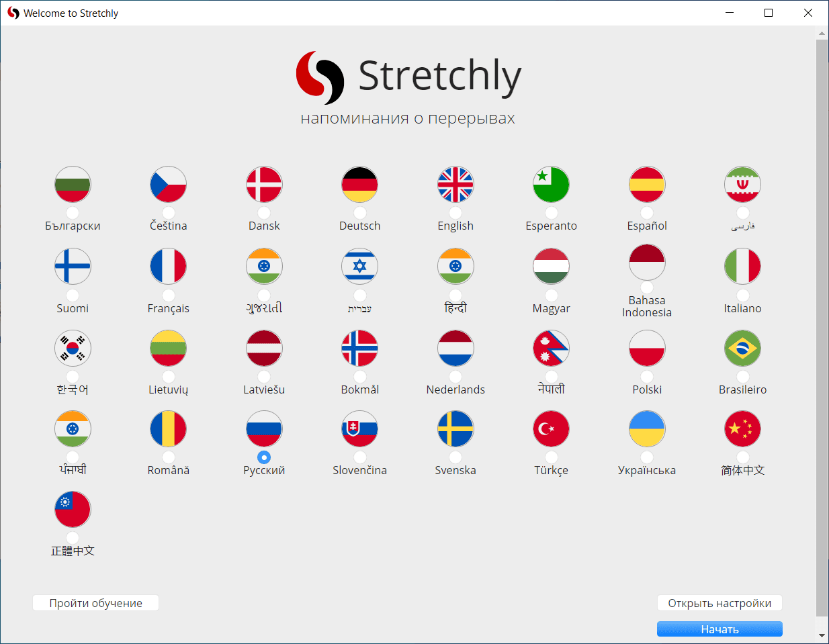
Task: Select the Русский radio button
Action: pyautogui.click(x=264, y=457)
